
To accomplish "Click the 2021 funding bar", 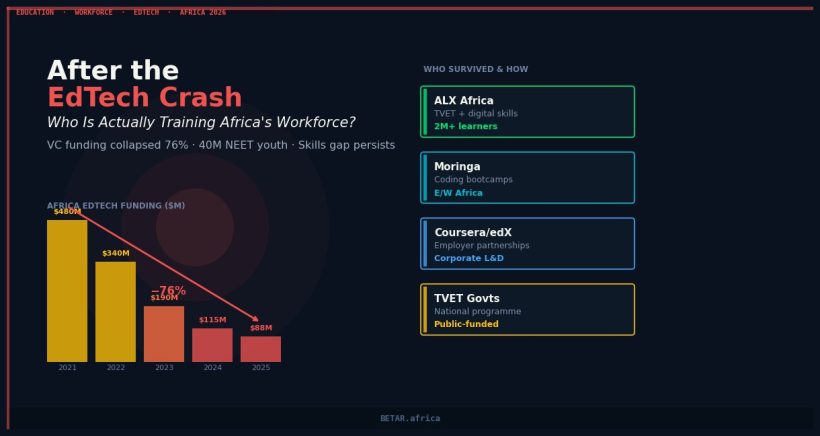I will (67, 291).
